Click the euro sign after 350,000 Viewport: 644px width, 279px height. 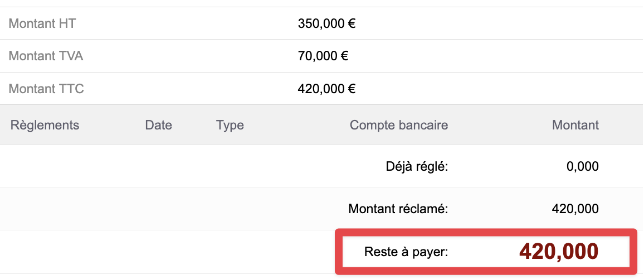point(352,23)
